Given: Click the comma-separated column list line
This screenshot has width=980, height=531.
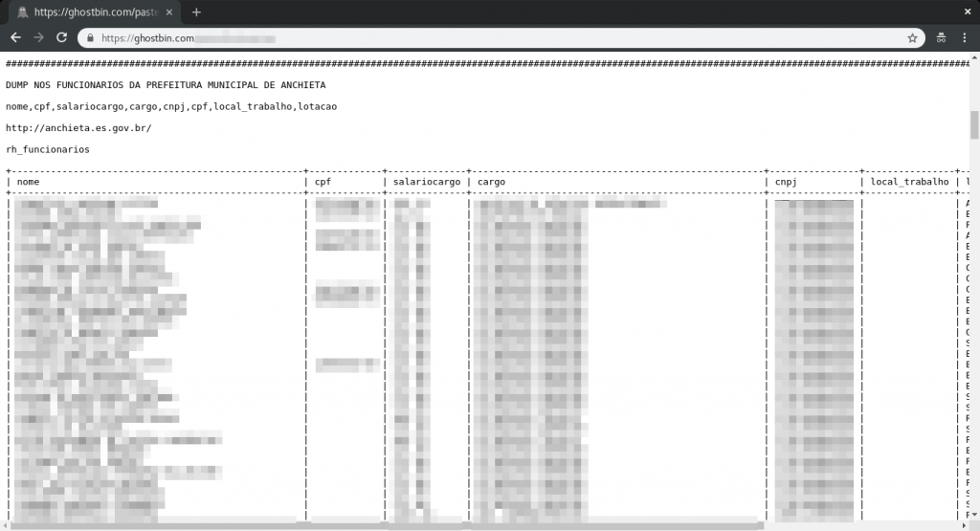Looking at the screenshot, I should [171, 107].
